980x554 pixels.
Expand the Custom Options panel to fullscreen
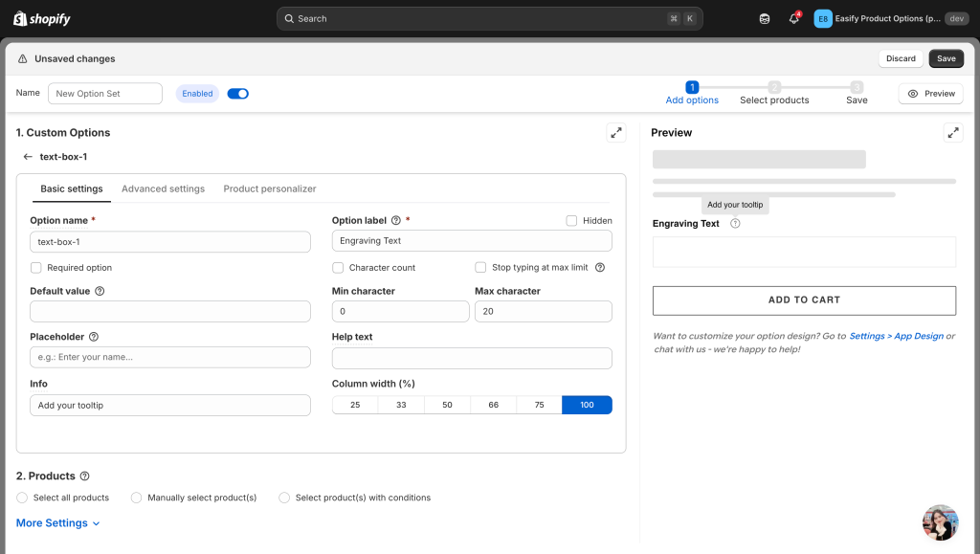616,133
